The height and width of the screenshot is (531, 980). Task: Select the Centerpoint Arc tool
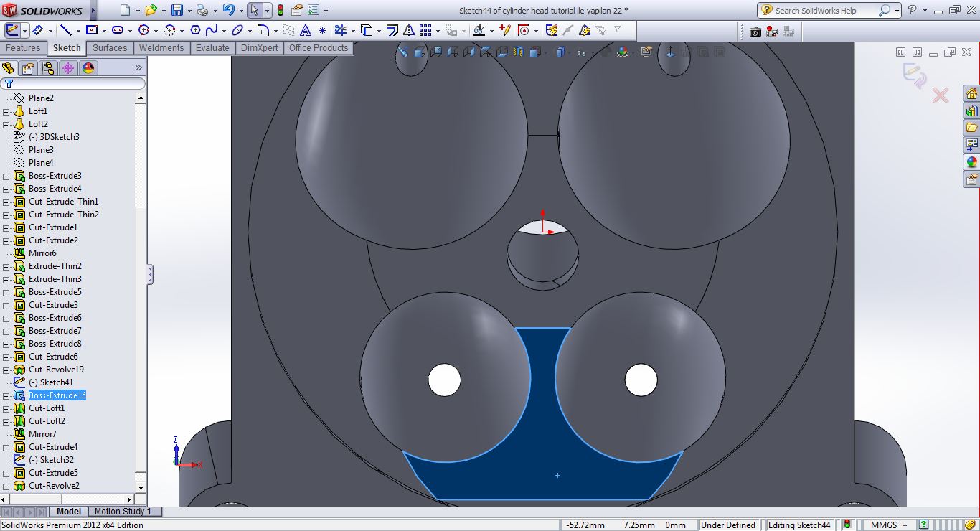pyautogui.click(x=169, y=30)
